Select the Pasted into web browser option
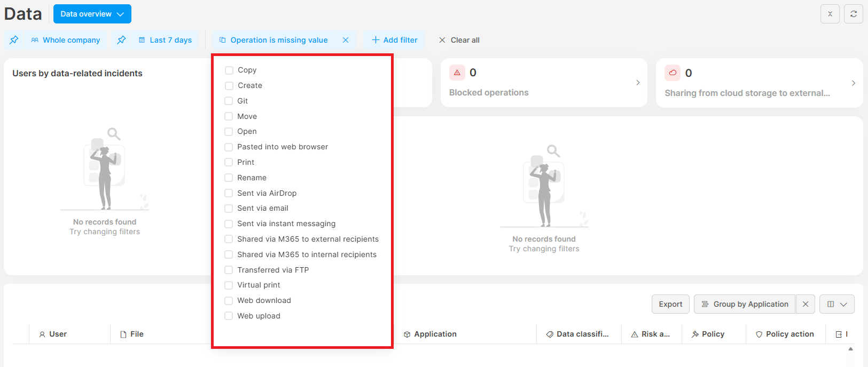The height and width of the screenshot is (367, 868). click(229, 147)
